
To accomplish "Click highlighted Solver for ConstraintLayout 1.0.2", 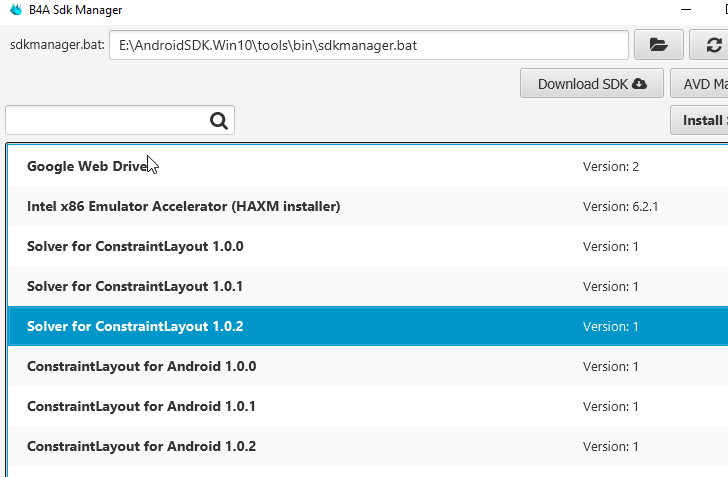I will [135, 326].
